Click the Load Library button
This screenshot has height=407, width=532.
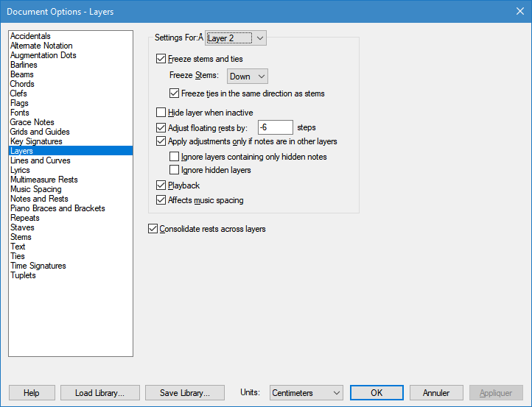pos(99,393)
